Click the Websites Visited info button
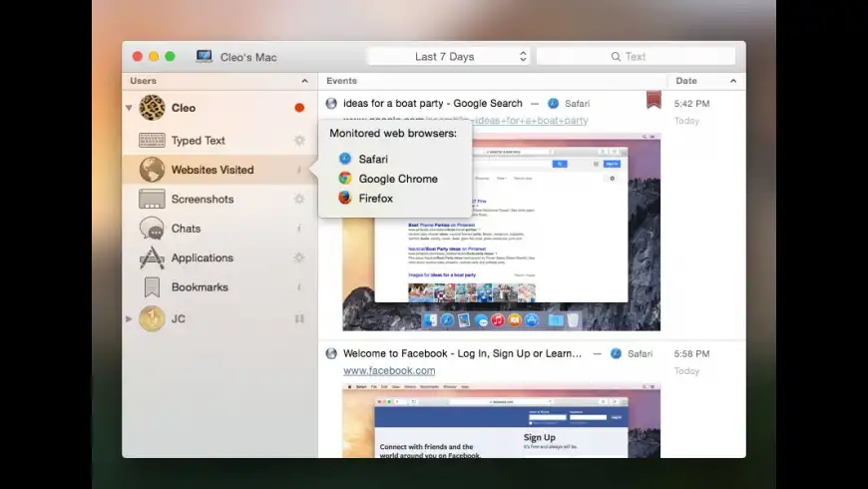The height and width of the screenshot is (489, 868). [x=299, y=170]
